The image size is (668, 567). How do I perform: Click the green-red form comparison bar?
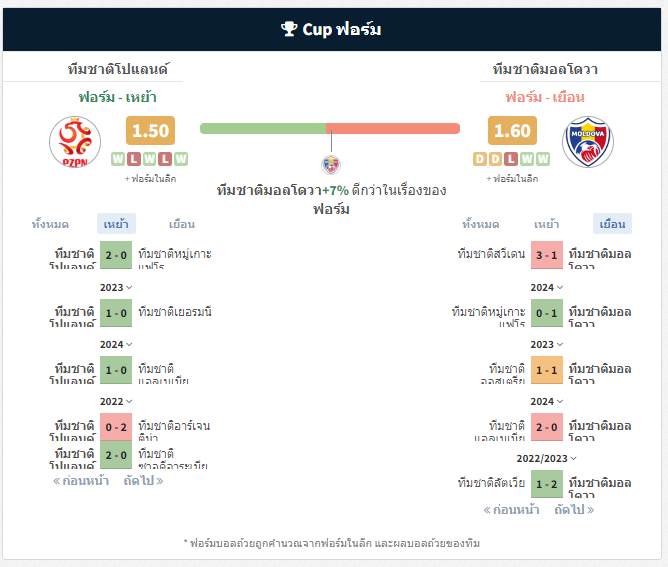click(330, 128)
